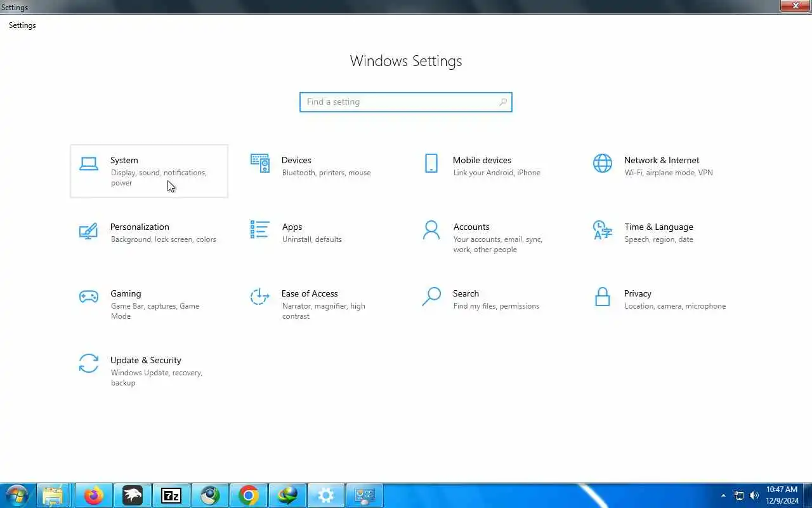Open the Control Panel taskbar icon
The image size is (812, 508).
[x=365, y=495]
